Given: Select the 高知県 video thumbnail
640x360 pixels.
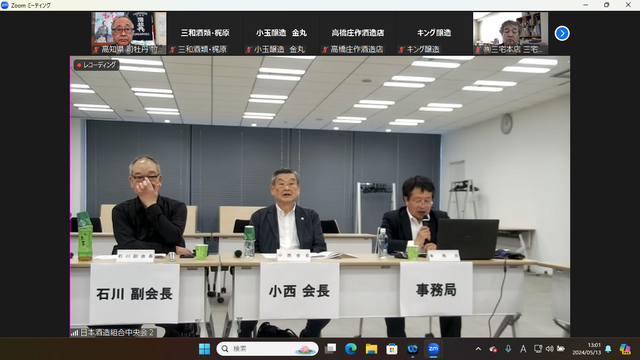Looking at the screenshot, I should coord(129,33).
